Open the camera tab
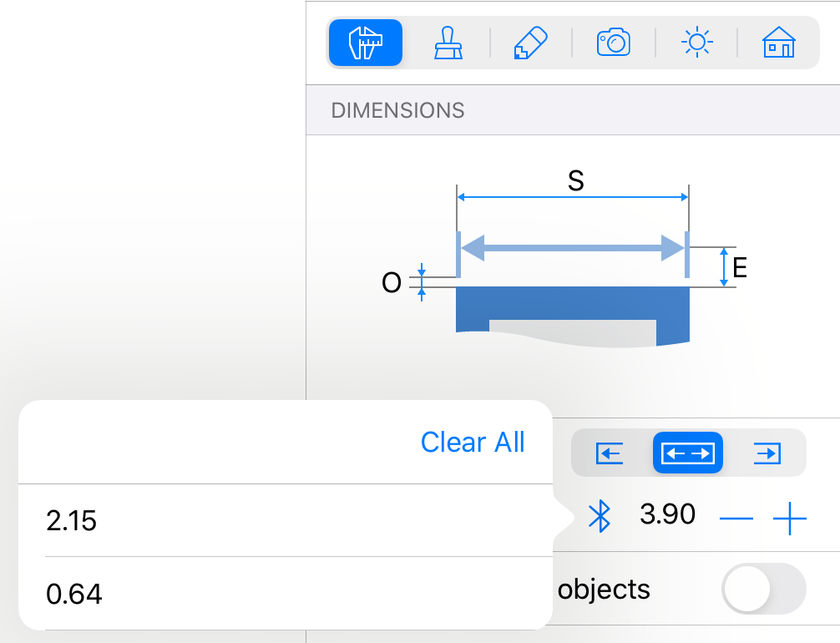This screenshot has height=643, width=840. tap(613, 43)
